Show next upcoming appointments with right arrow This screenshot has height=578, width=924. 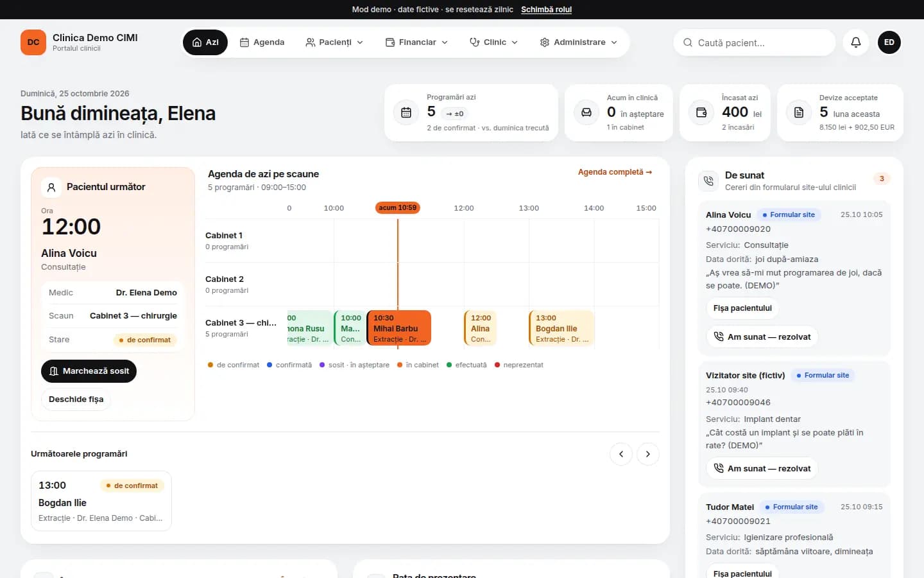[x=648, y=454]
